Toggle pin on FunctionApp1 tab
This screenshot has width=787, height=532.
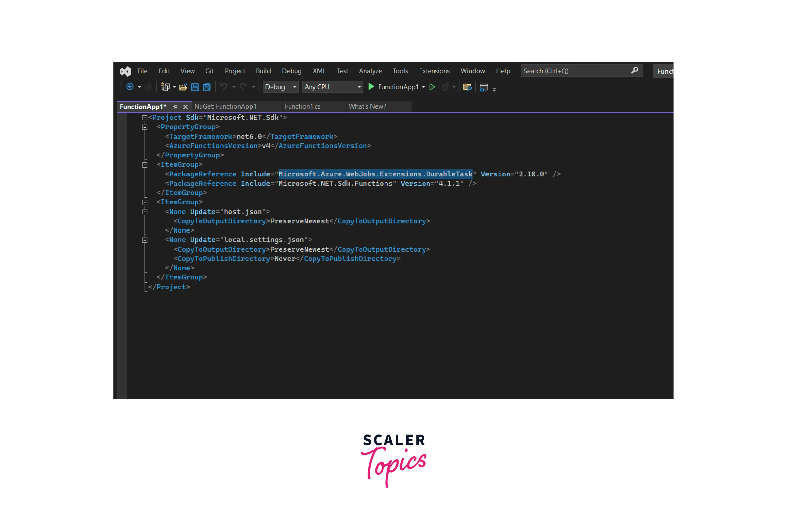pyautogui.click(x=175, y=107)
